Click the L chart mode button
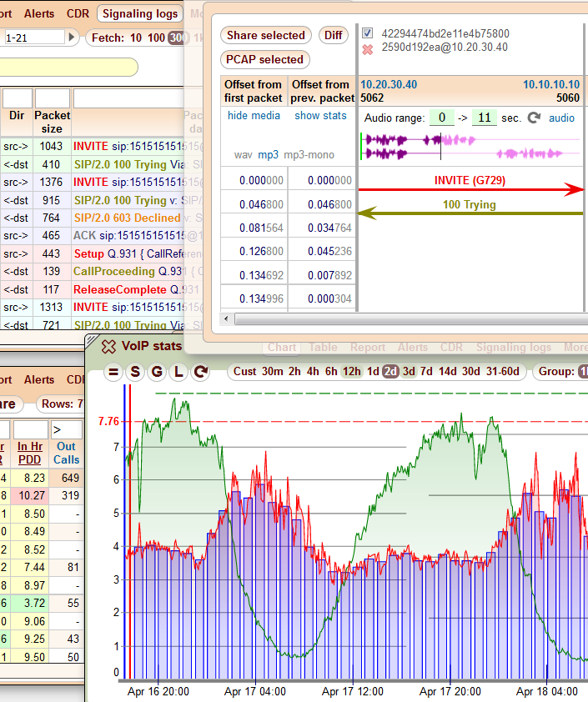This screenshot has height=702, width=588. pos(178,372)
